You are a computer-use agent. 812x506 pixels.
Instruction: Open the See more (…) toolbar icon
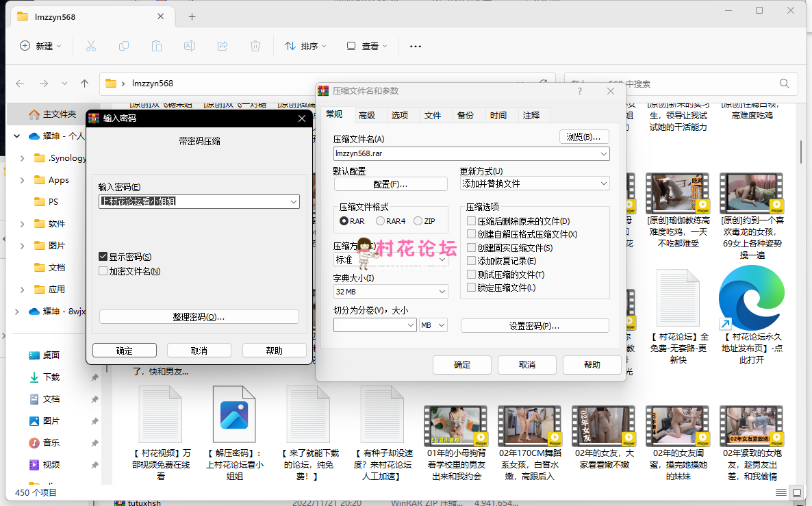415,46
